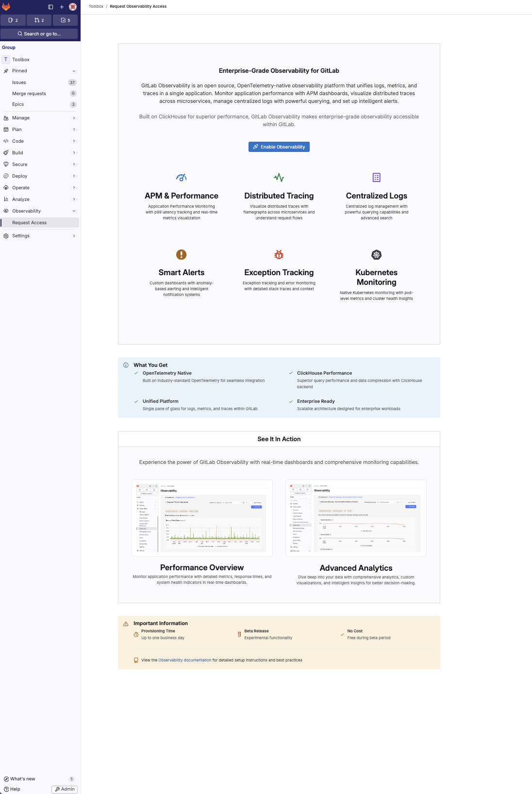The width and height of the screenshot is (532, 794).
Task: Open assigned issues counter showing 2
Action: click(x=13, y=20)
